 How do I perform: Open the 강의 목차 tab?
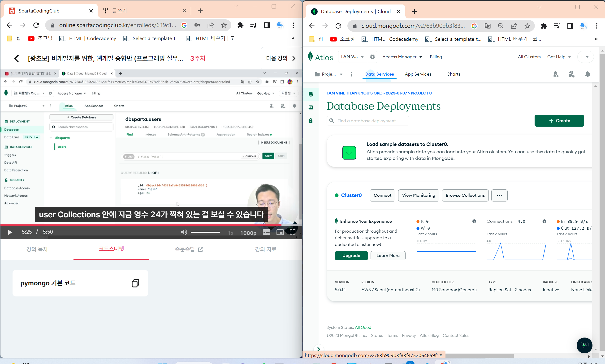[37, 249]
